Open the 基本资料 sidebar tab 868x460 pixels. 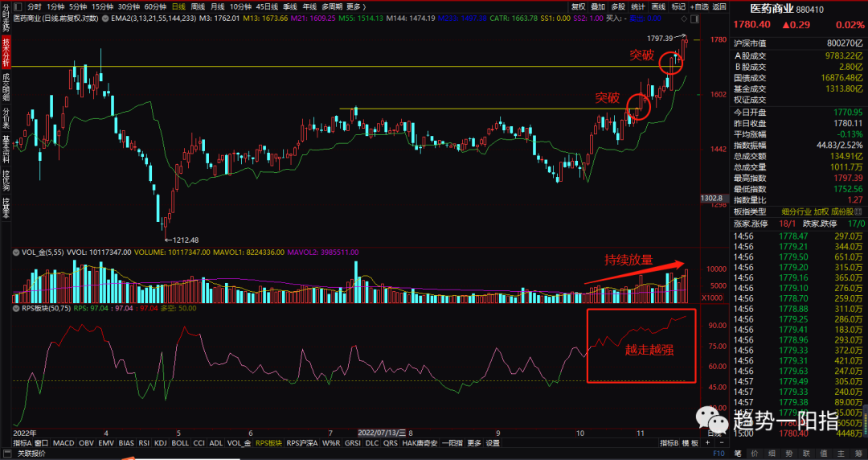[x=6, y=149]
